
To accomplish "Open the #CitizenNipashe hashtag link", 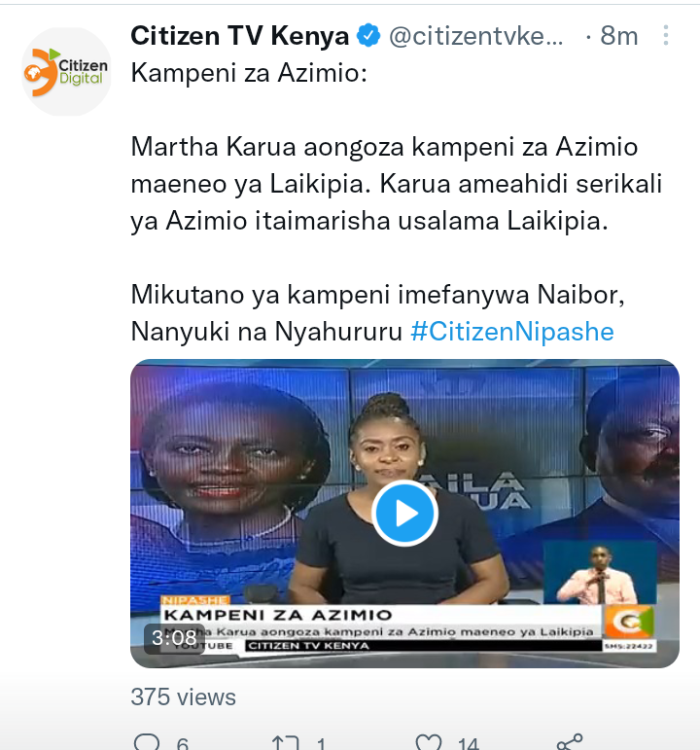I will pos(512,332).
